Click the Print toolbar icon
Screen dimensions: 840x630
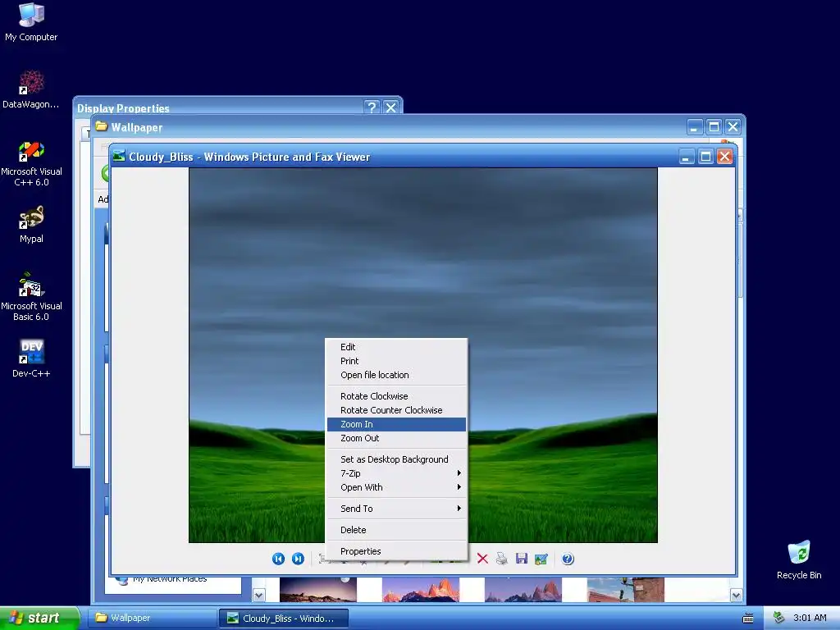click(501, 559)
